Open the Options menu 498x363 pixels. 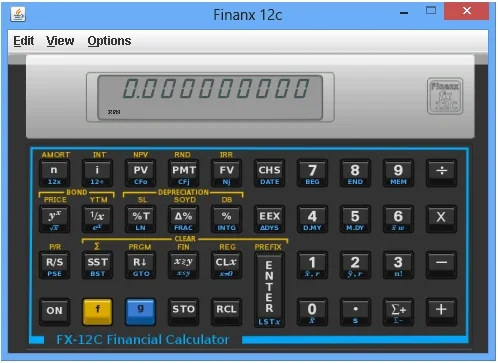pyautogui.click(x=109, y=41)
